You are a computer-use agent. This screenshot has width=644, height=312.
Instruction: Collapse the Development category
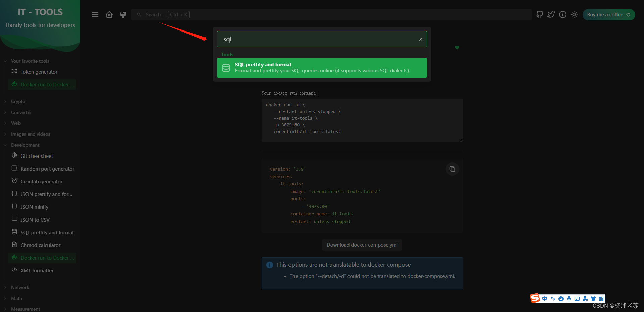pyautogui.click(x=25, y=145)
